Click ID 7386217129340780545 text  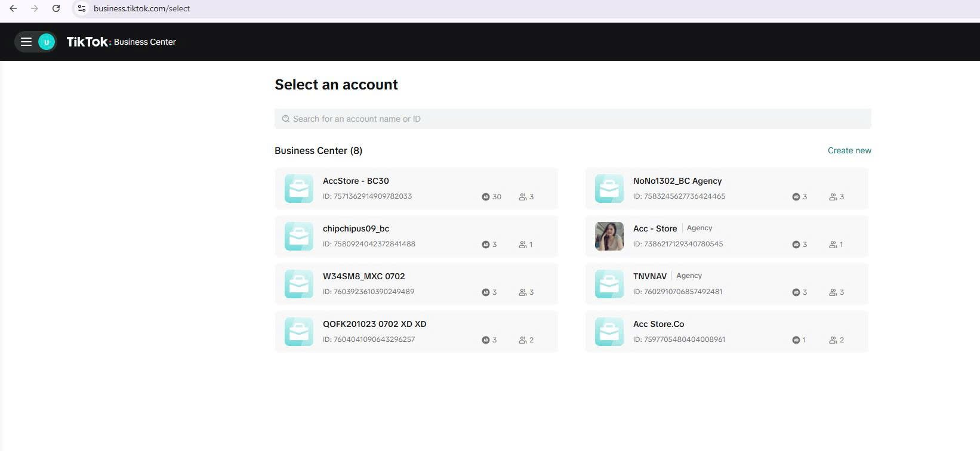tap(678, 244)
